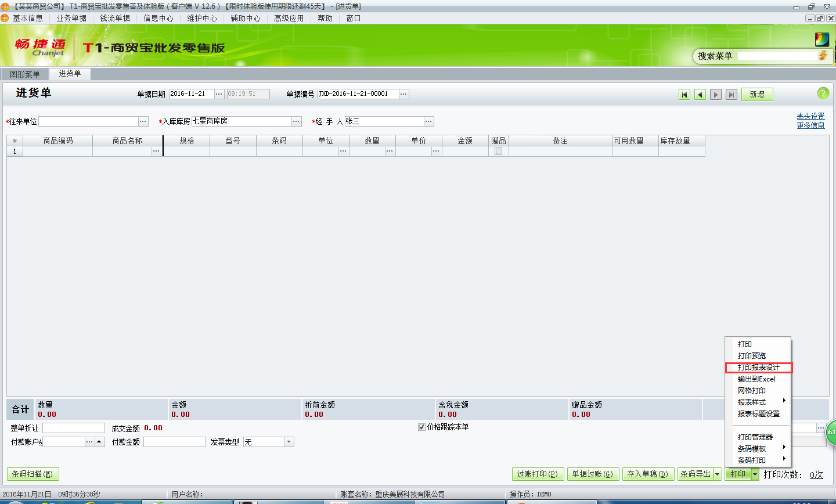Image resolution: width=836 pixels, height=504 pixels.
Task: Click the search lightning icon next to 搜索菜单
Action: pos(824,56)
